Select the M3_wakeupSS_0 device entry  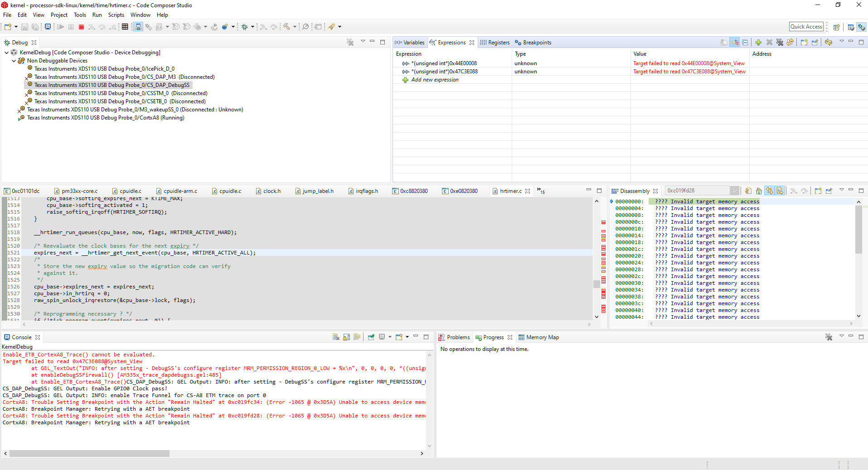click(x=135, y=110)
